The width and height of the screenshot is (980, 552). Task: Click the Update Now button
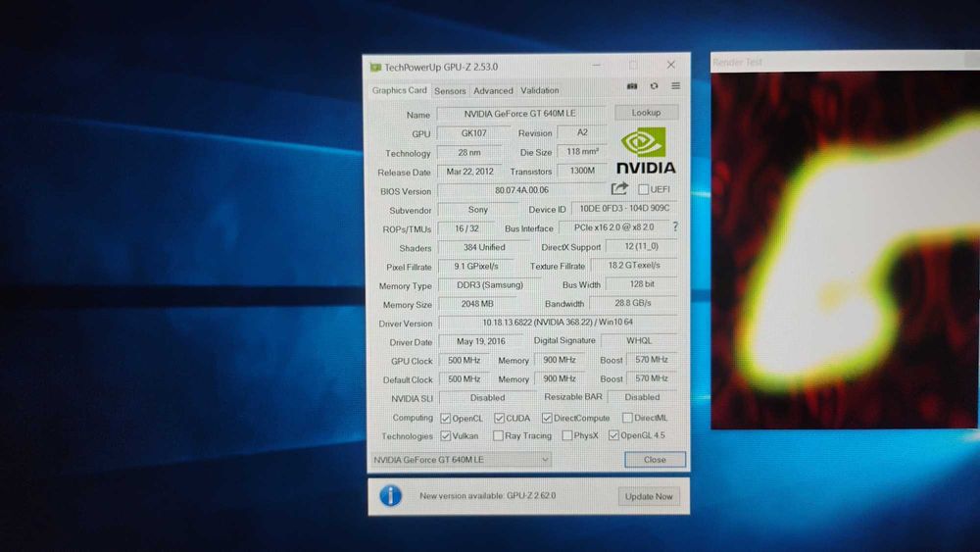coord(649,496)
